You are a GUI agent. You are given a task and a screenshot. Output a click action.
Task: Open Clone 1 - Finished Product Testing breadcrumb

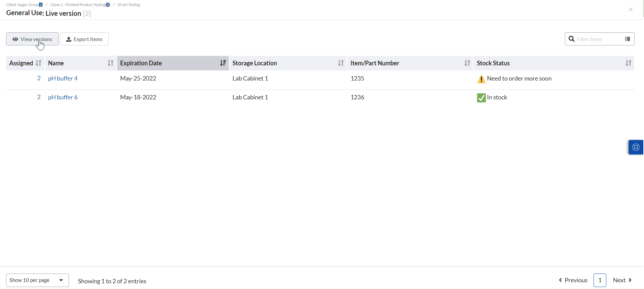78,5
